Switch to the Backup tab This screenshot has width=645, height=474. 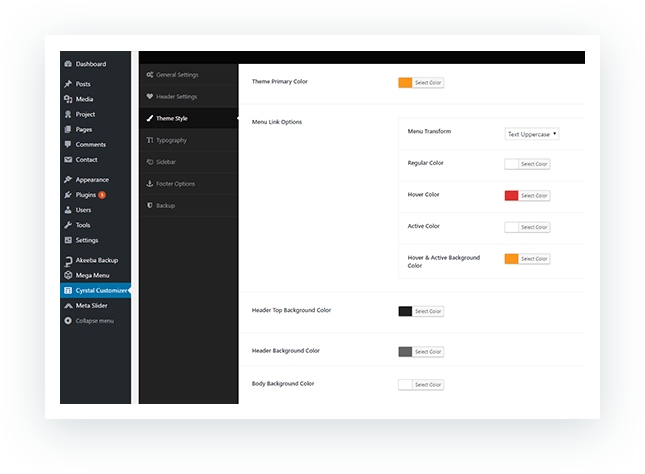coord(188,205)
